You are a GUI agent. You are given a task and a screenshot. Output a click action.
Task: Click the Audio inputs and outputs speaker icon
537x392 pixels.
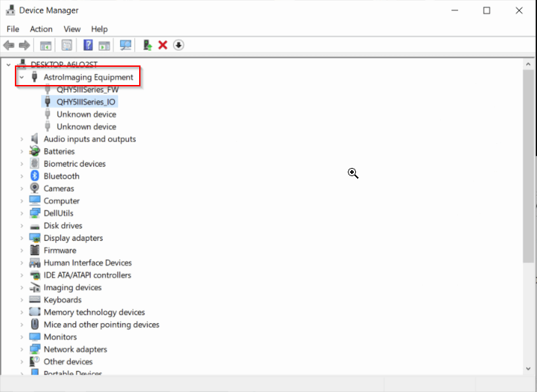click(x=34, y=139)
